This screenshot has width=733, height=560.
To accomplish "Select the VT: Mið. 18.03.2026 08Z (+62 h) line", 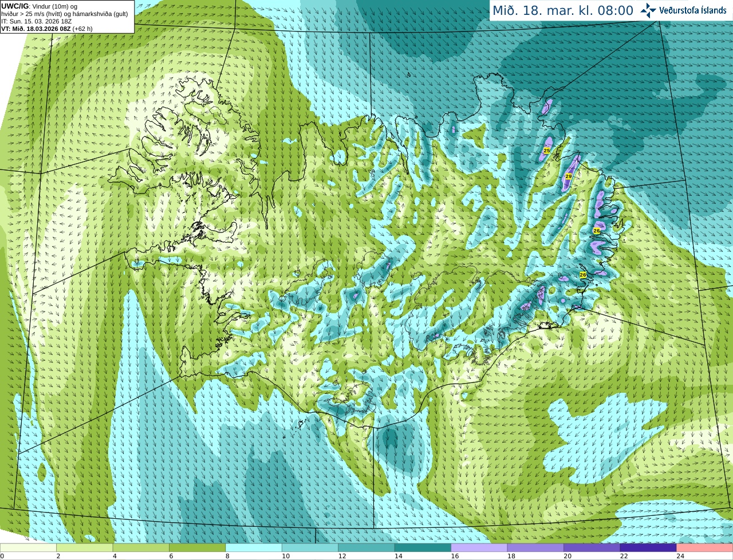I will [x=47, y=29].
